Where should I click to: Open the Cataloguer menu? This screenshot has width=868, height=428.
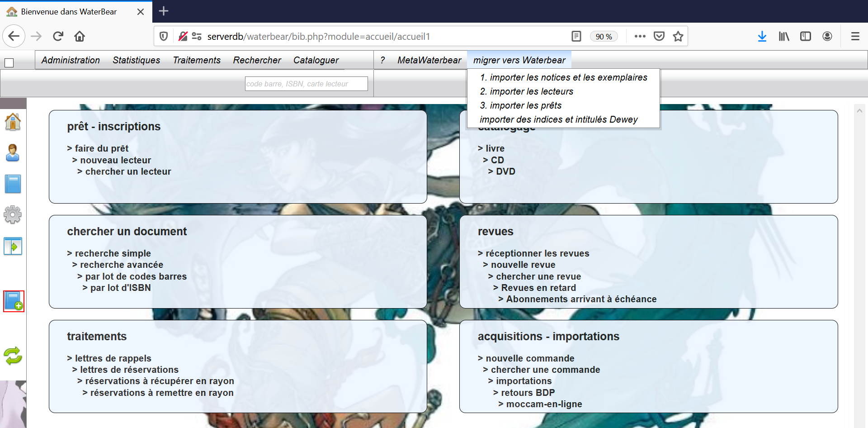316,60
